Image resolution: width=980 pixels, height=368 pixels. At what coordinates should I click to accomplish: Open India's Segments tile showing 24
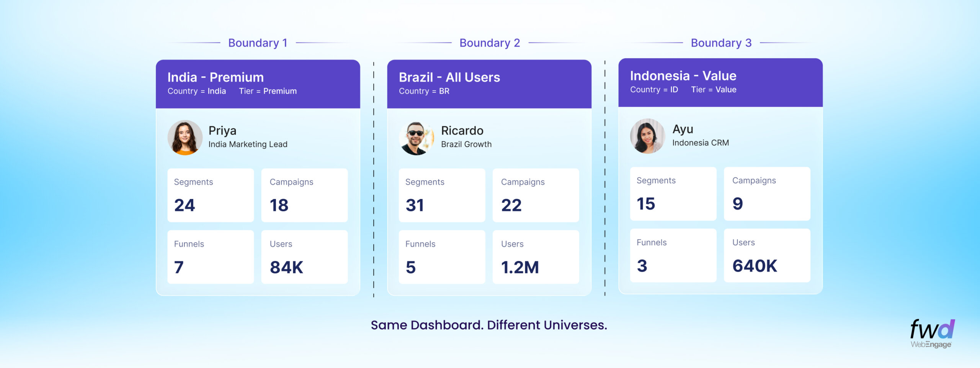[x=211, y=195]
